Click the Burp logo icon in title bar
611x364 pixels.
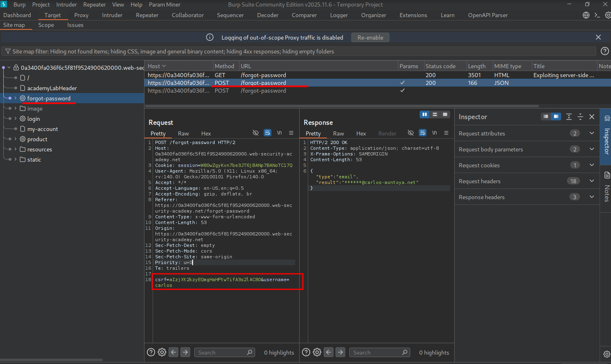pos(4,4)
